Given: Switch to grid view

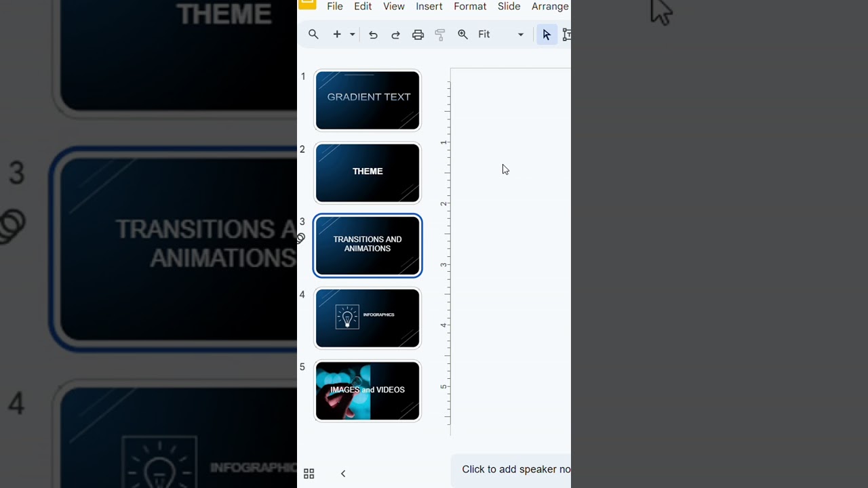Looking at the screenshot, I should pyautogui.click(x=309, y=474).
